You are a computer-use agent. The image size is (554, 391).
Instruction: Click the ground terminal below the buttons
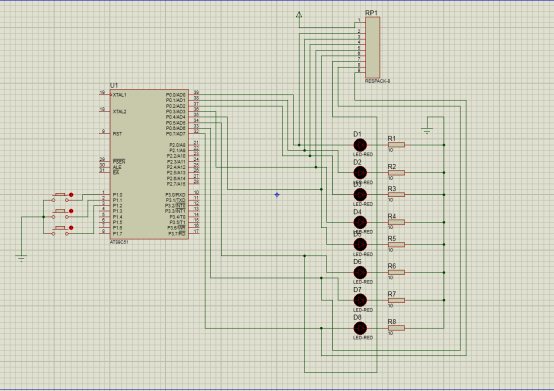point(21,258)
